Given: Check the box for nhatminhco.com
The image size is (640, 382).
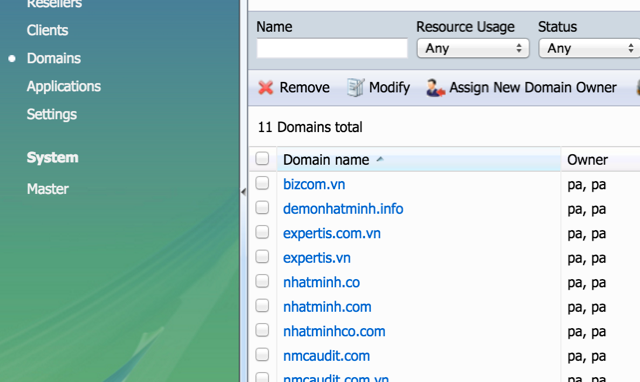Looking at the screenshot, I should (x=262, y=330).
